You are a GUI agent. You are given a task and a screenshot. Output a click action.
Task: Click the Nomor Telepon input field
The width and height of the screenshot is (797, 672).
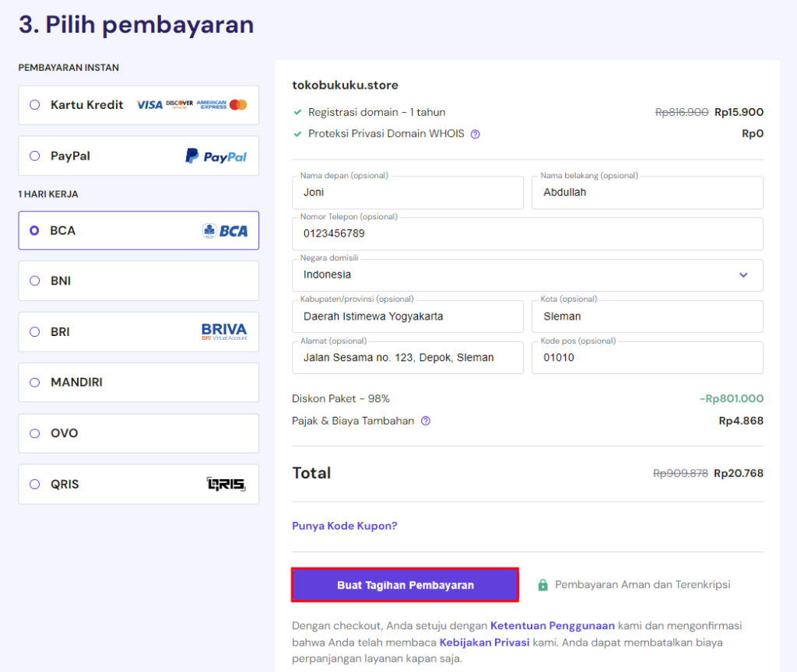(527, 234)
